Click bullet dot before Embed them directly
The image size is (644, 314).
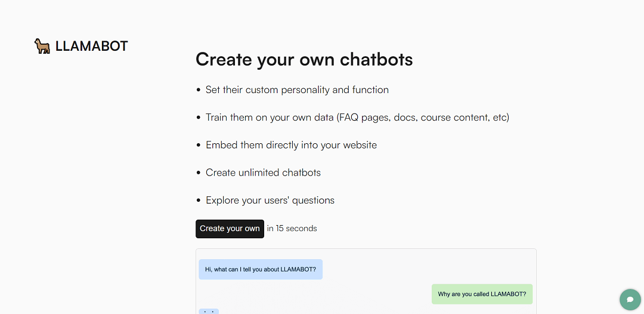click(x=199, y=145)
